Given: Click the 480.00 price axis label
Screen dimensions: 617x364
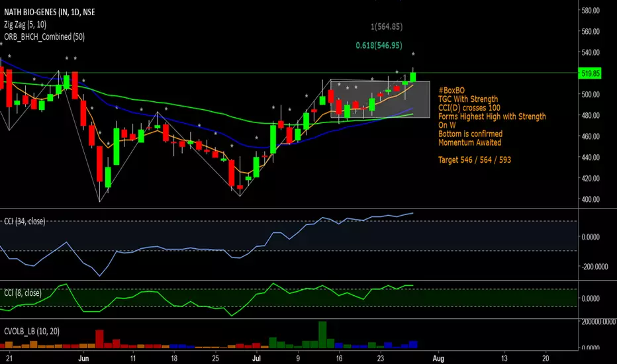Looking at the screenshot, I should tap(591, 115).
